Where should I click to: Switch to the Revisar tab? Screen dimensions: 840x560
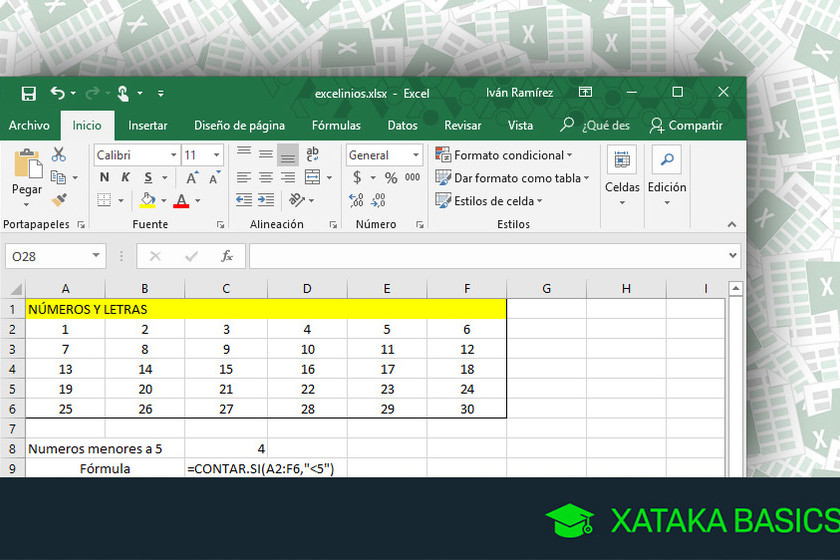[x=462, y=125]
